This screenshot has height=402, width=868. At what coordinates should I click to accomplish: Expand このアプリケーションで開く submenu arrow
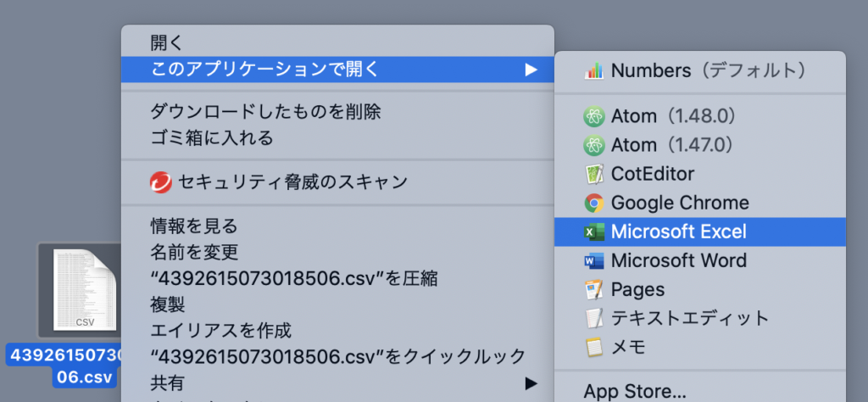[x=531, y=70]
